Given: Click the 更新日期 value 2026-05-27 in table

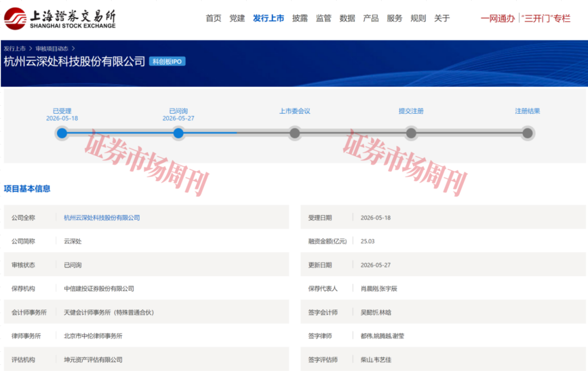Looking at the screenshot, I should click(x=376, y=265).
